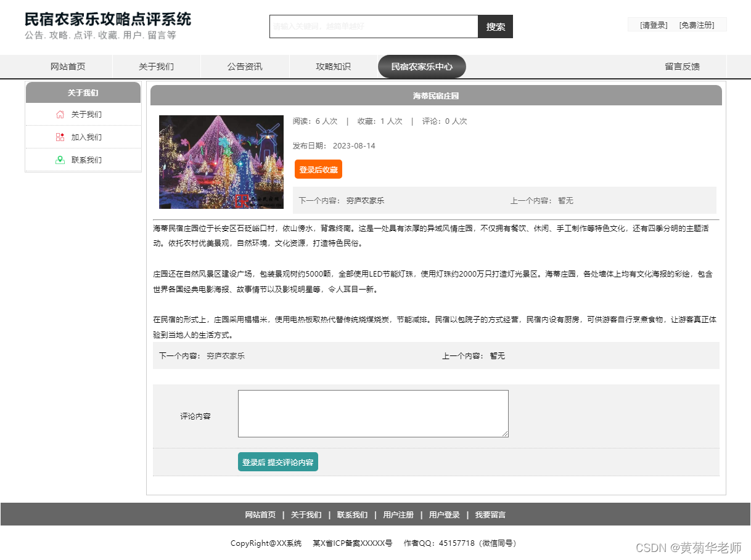This screenshot has height=560, width=751.
Task: Select the house icon beside 关于我们
Action: (60, 114)
